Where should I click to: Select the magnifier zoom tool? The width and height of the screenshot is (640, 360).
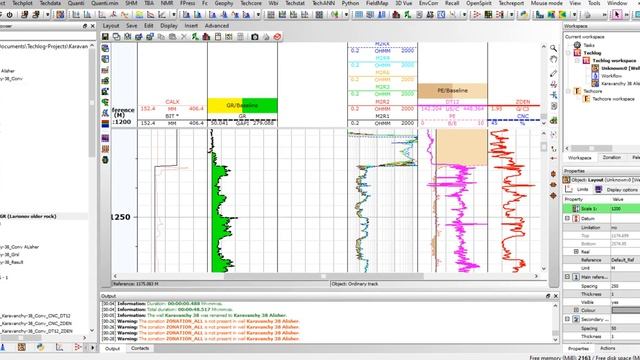click(x=553, y=48)
